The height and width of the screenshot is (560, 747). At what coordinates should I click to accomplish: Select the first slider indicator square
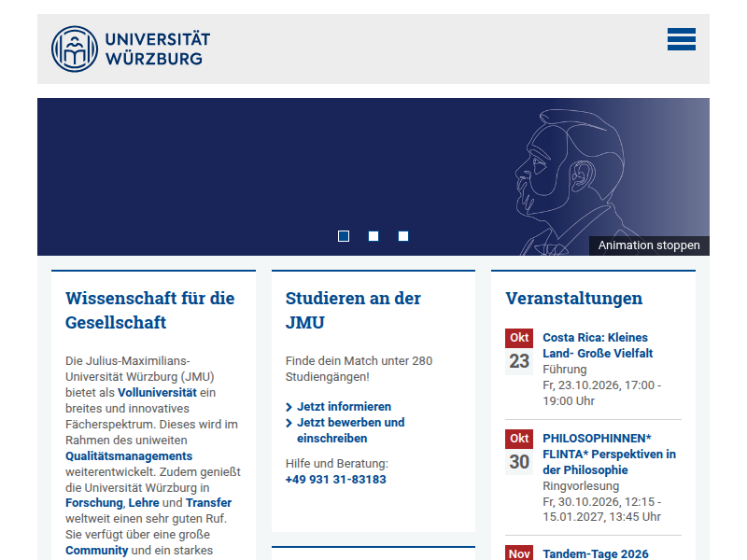pos(344,236)
